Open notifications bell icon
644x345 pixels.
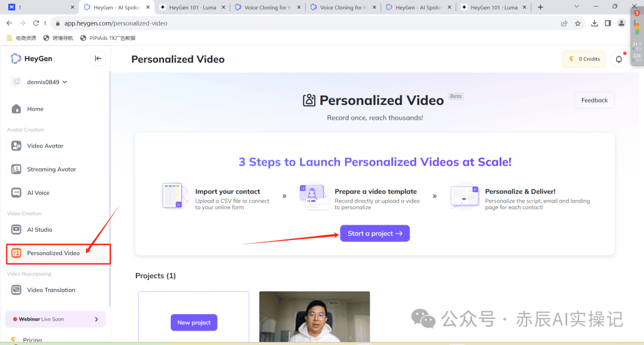click(618, 59)
